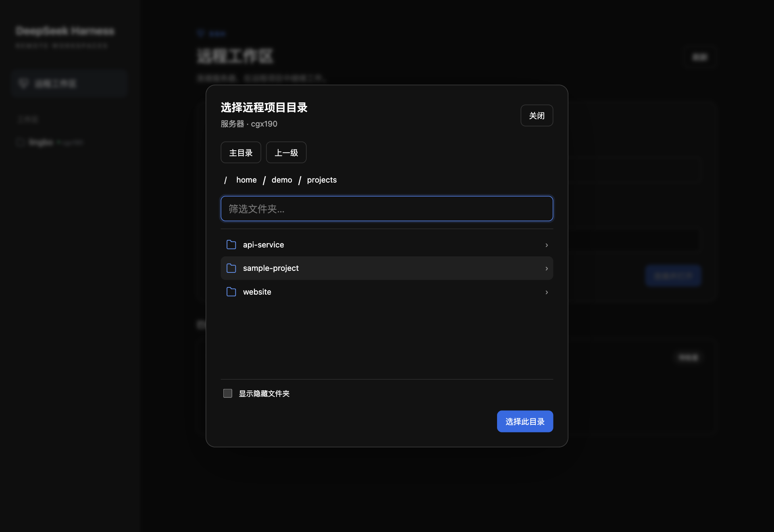The image size is (774, 532).
Task: Select the projects breadcrumb segment
Action: pyautogui.click(x=322, y=180)
